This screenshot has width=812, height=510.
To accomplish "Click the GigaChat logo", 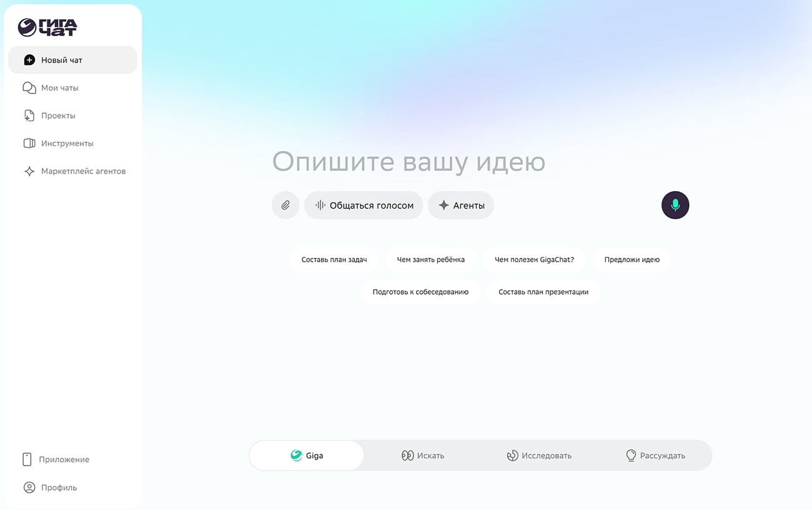I will point(47,26).
